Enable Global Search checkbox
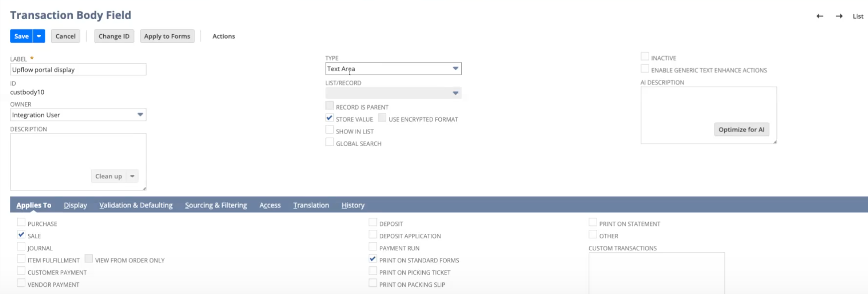This screenshot has height=294, width=868. [329, 142]
